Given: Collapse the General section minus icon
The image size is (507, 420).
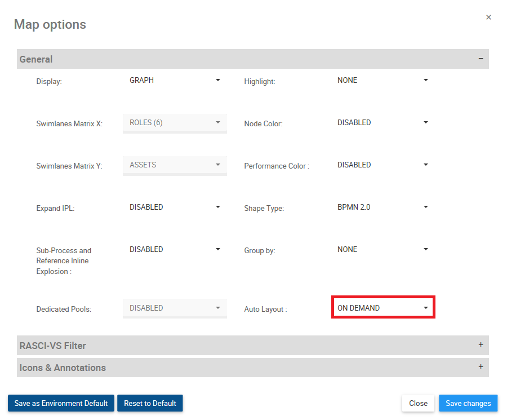Looking at the screenshot, I should 481,59.
